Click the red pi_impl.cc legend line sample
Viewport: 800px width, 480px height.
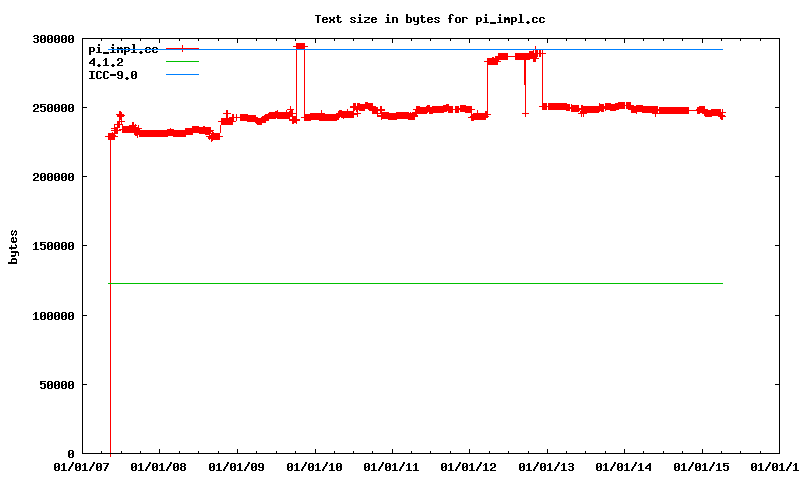click(183, 48)
